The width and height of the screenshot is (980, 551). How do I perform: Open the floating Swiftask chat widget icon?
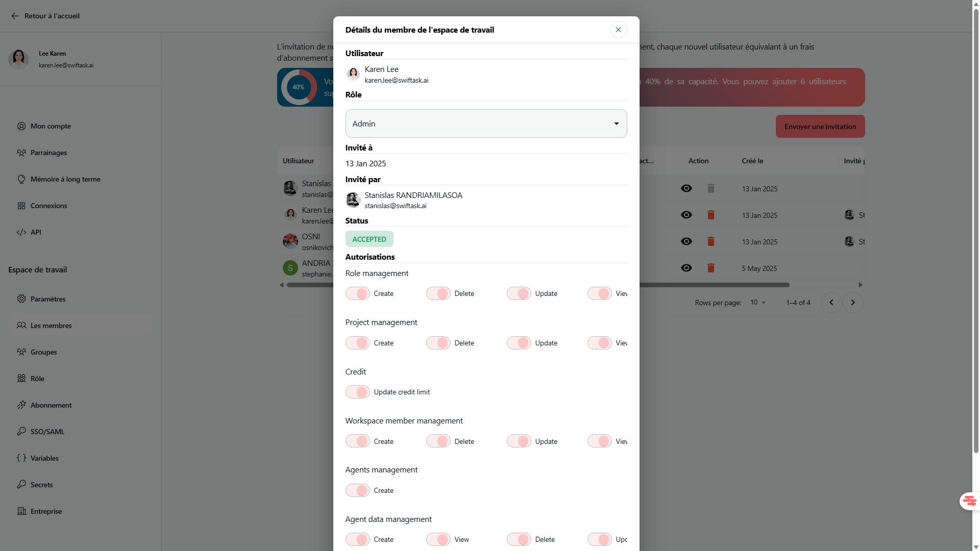[969, 501]
